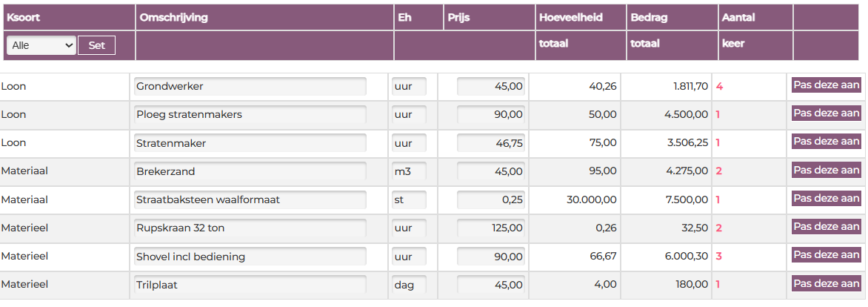Image resolution: width=868 pixels, height=307 pixels.
Task: Click the price field for Straatbaksteen waalformaat
Action: 491,200
